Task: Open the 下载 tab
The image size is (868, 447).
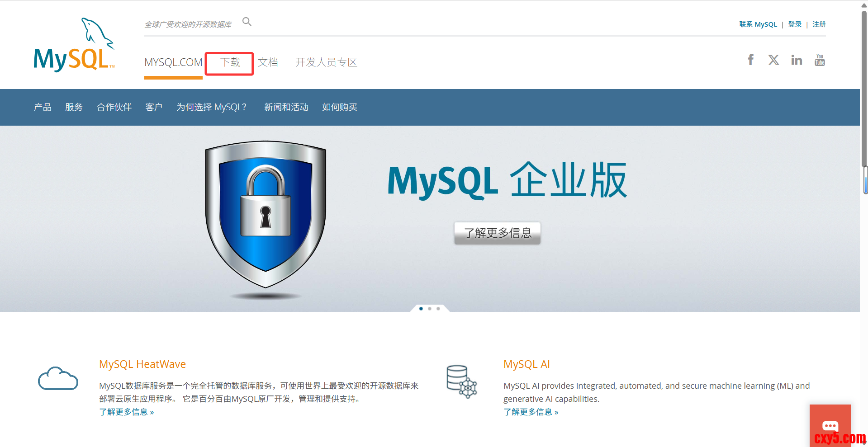Action: (x=230, y=62)
